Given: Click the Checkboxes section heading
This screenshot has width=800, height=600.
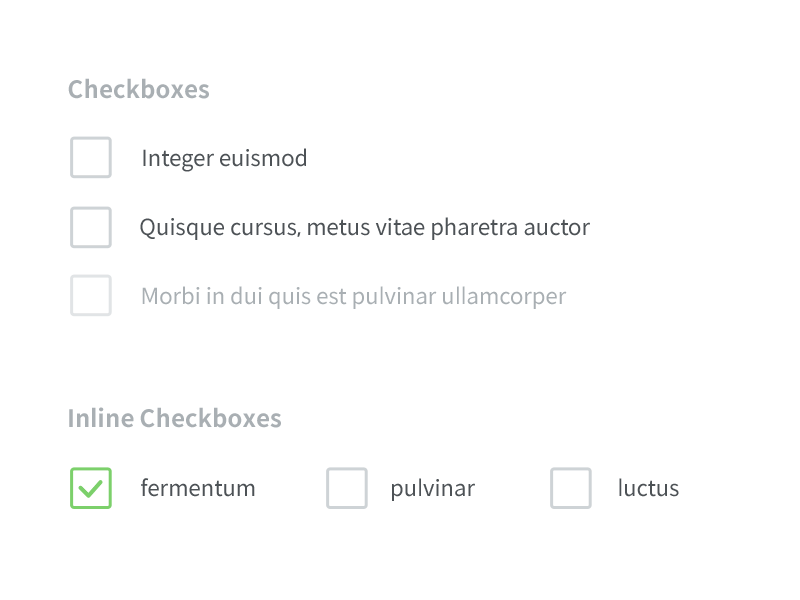Looking at the screenshot, I should coord(138,89).
